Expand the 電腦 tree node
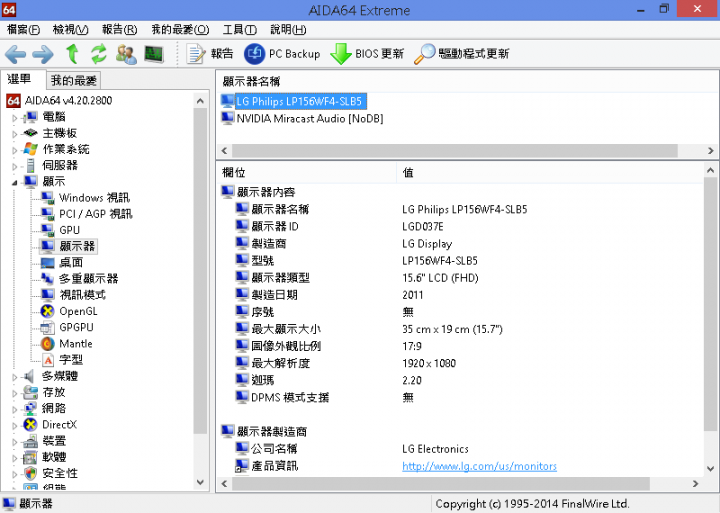This screenshot has width=720, height=513. [15, 118]
